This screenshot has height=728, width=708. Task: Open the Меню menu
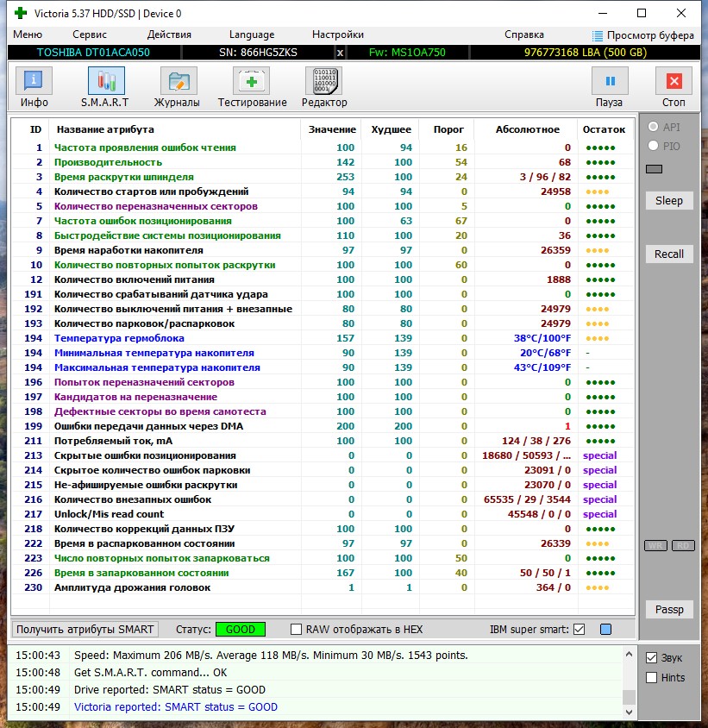coord(28,35)
